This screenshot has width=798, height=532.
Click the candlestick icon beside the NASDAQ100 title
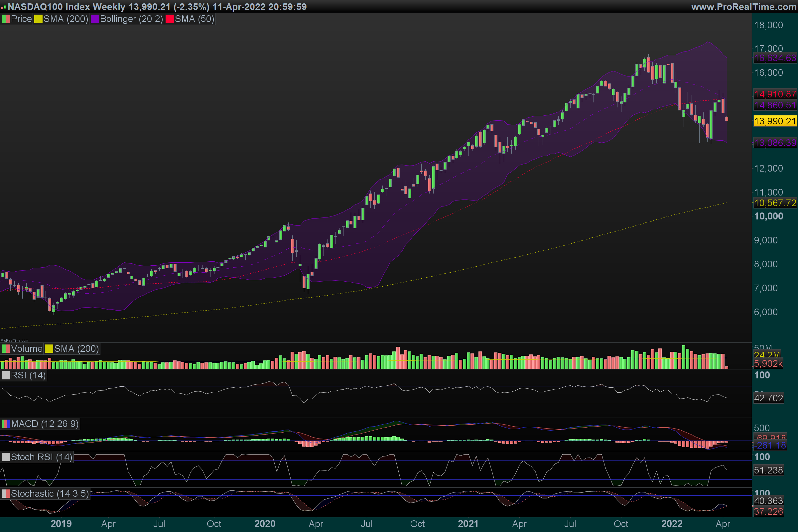(x=3, y=7)
